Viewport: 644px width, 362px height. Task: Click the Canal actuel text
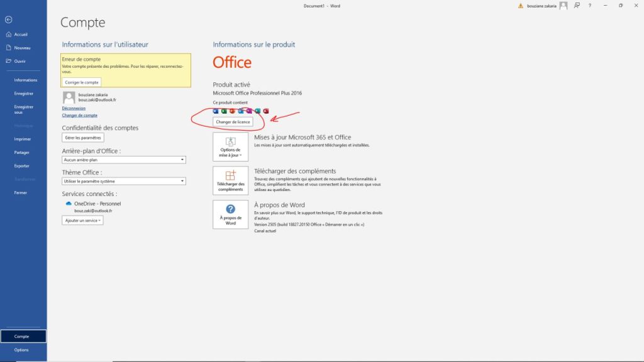pos(265,231)
